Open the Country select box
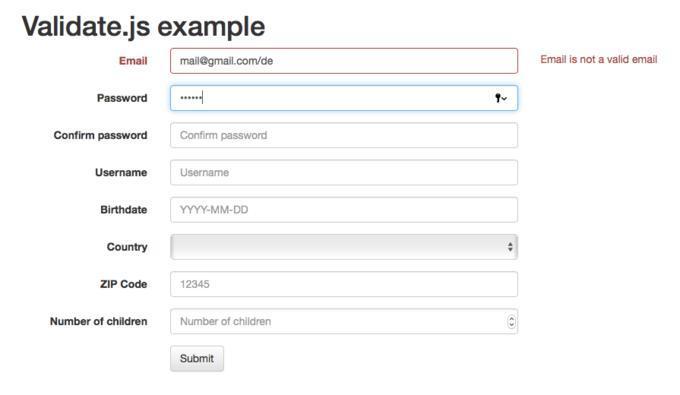680x395 pixels. point(344,247)
